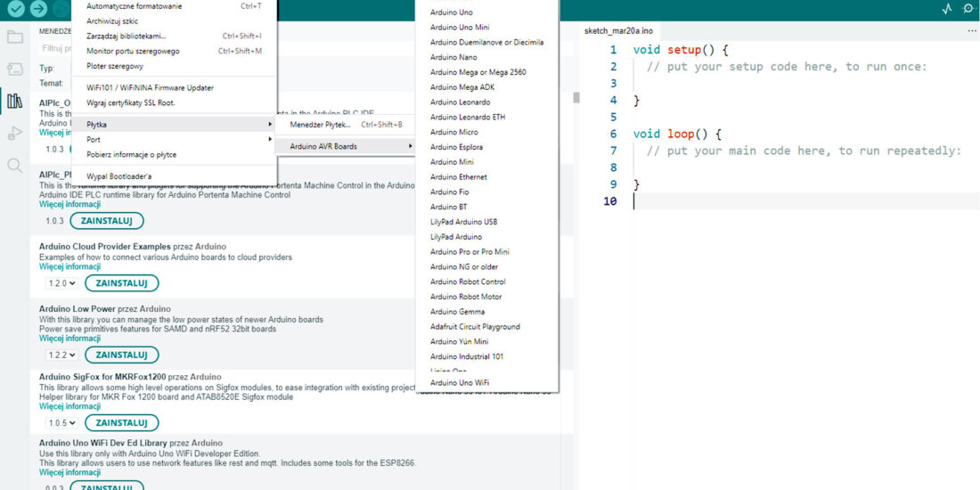Select LilyPad Arduino USB board

[486, 223]
